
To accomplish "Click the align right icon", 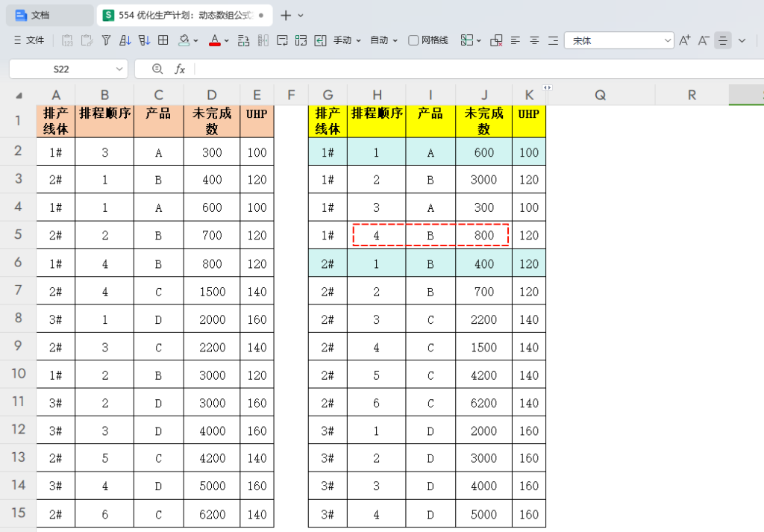I will coord(554,40).
